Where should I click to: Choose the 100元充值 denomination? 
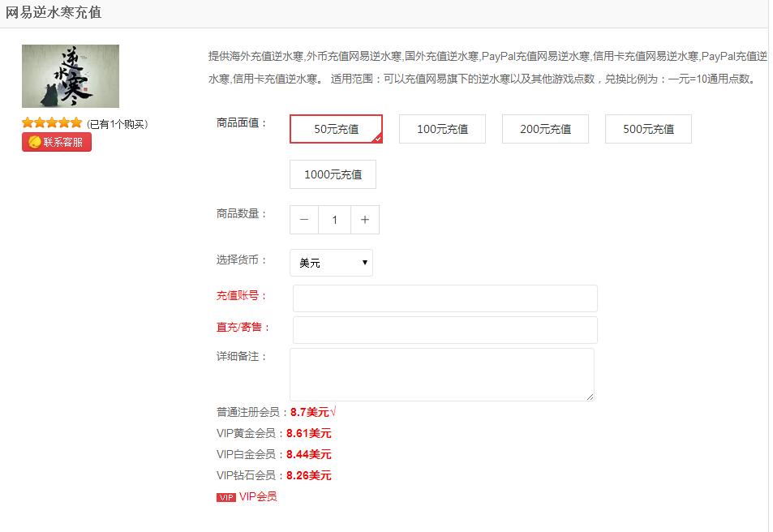tap(442, 129)
